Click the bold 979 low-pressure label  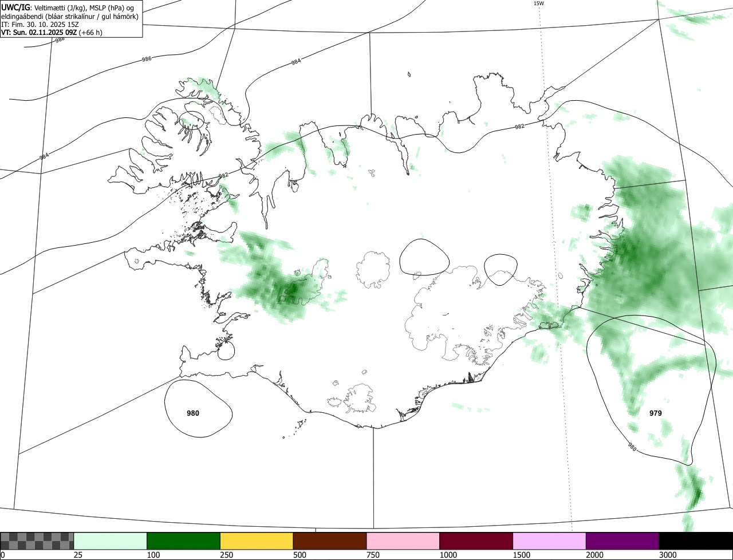coord(656,413)
